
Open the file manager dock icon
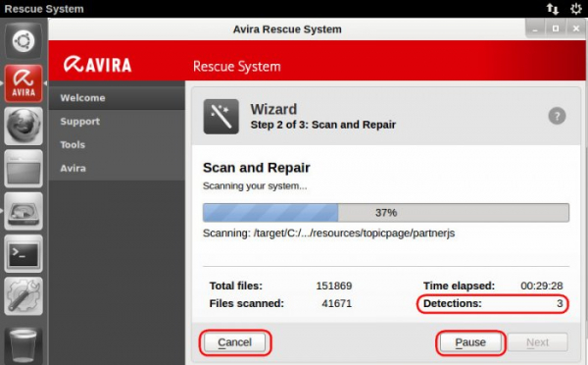[x=24, y=169]
